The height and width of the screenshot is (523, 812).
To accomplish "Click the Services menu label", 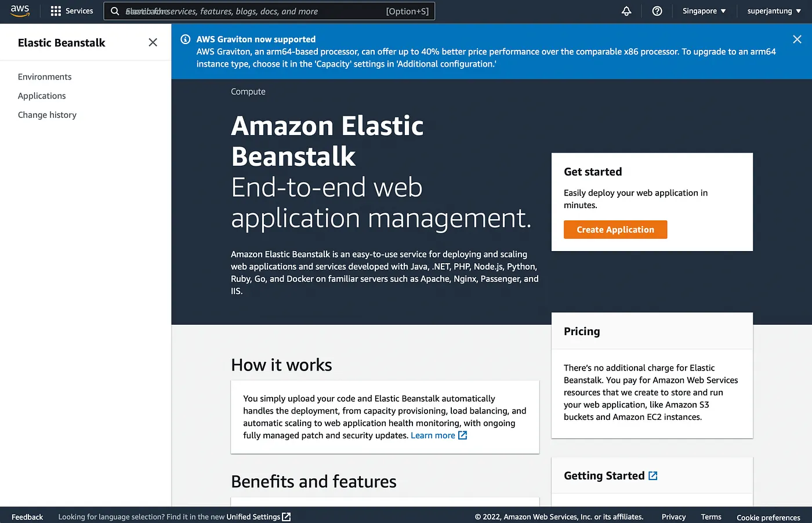I will [79, 11].
